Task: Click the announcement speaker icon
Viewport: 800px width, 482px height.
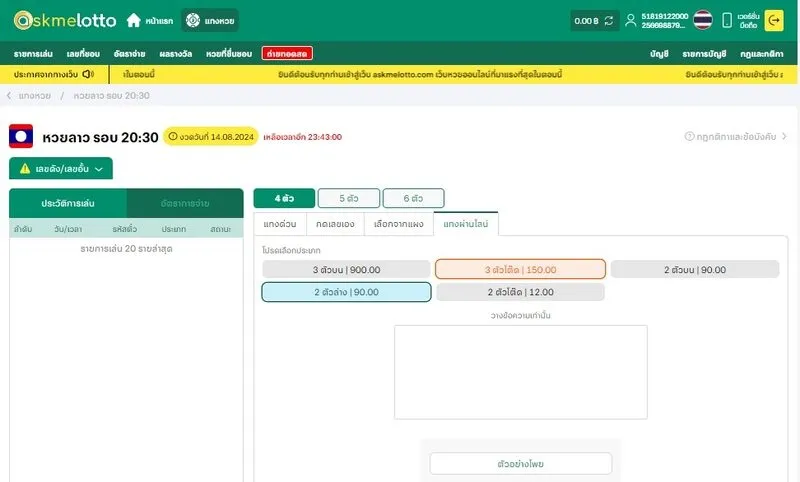Action: point(88,74)
